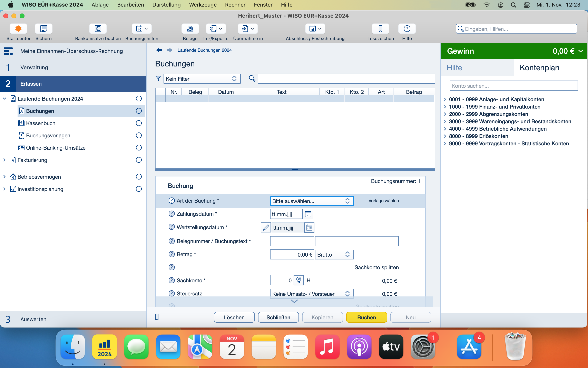The width and height of the screenshot is (588, 368).
Task: Click the search field Eingaben, Hilfen...
Action: click(516, 29)
